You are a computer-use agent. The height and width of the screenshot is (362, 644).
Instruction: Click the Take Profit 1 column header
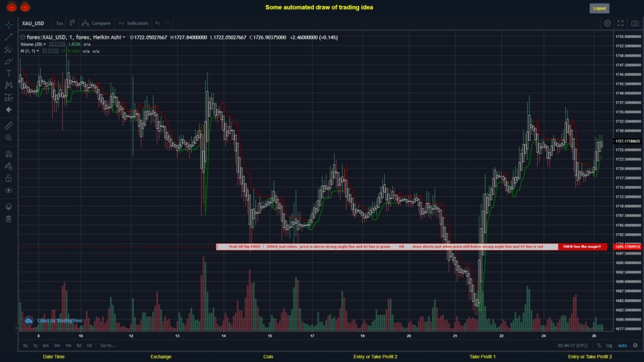[482, 357]
